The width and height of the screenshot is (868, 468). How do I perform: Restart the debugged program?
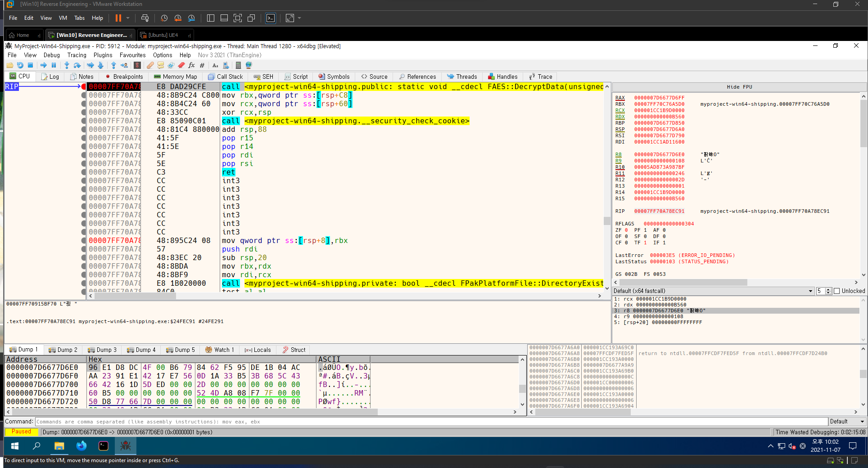[x=20, y=65]
